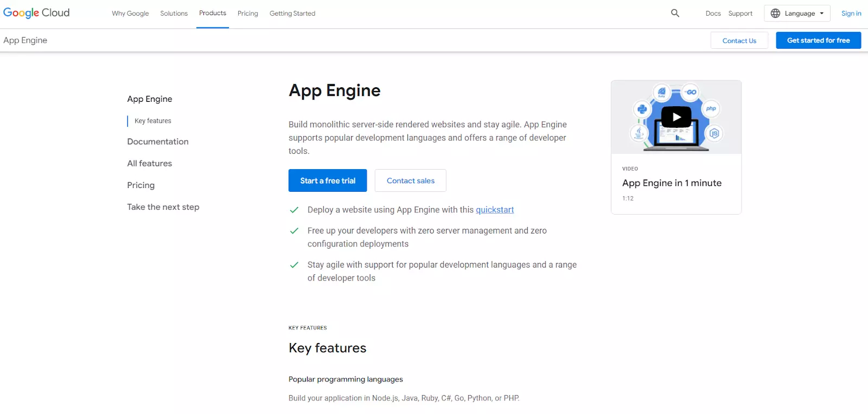This screenshot has height=414, width=868.
Task: Open the Products menu
Action: tap(213, 13)
